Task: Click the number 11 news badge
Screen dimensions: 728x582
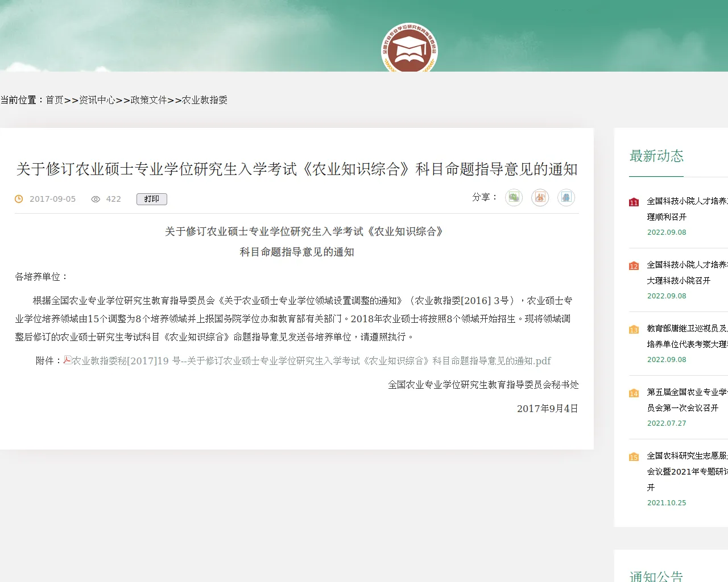Action: point(634,202)
